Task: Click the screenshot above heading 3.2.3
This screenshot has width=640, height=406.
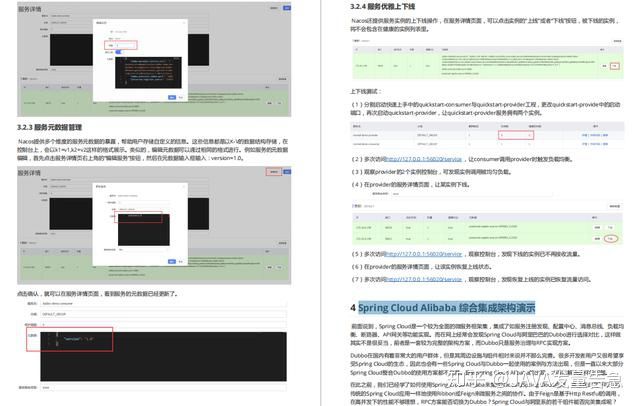Action: pyautogui.click(x=154, y=60)
